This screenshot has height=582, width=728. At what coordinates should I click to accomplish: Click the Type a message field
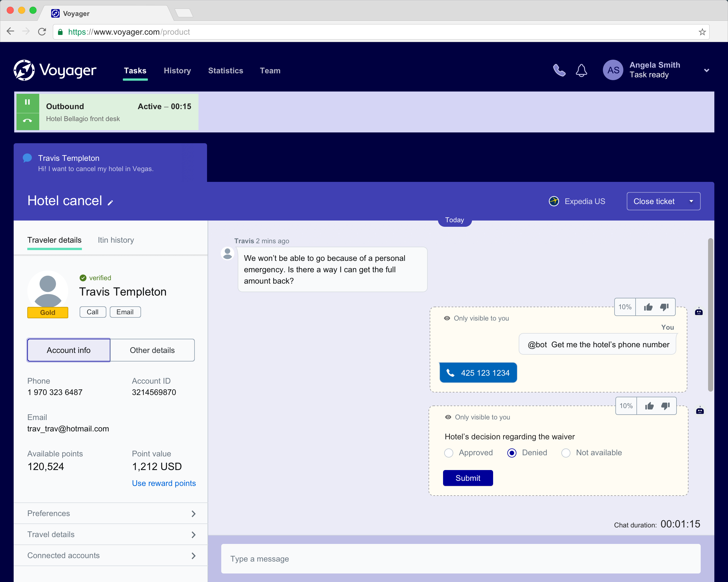click(461, 559)
